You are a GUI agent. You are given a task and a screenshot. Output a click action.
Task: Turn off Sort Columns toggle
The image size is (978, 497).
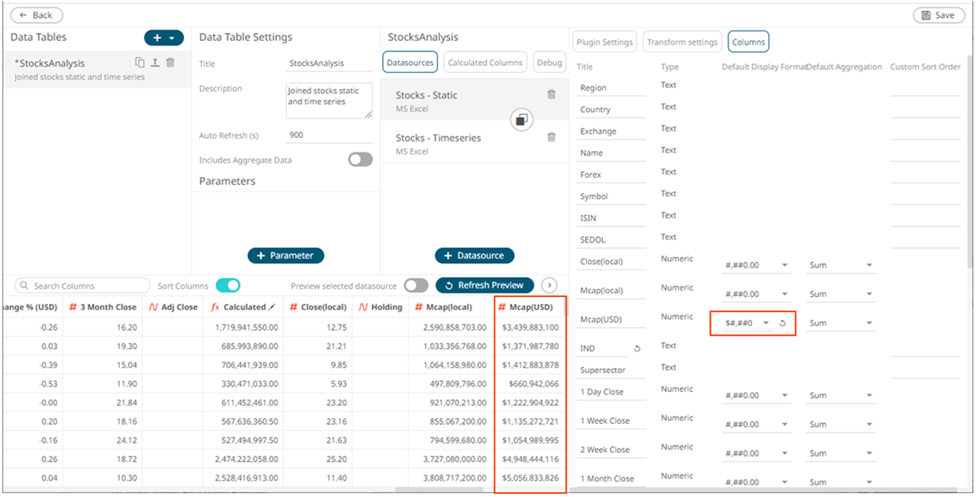(x=228, y=285)
